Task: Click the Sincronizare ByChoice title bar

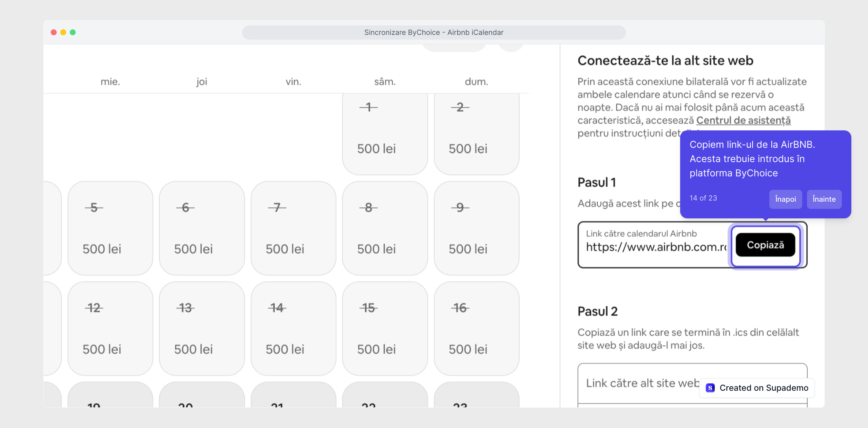Action: pos(434,32)
